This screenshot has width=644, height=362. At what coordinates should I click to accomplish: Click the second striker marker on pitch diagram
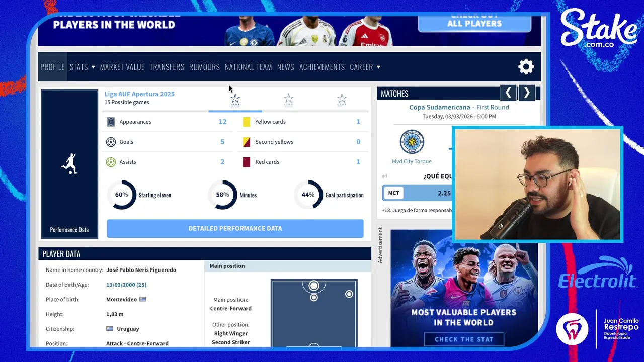pos(314,298)
